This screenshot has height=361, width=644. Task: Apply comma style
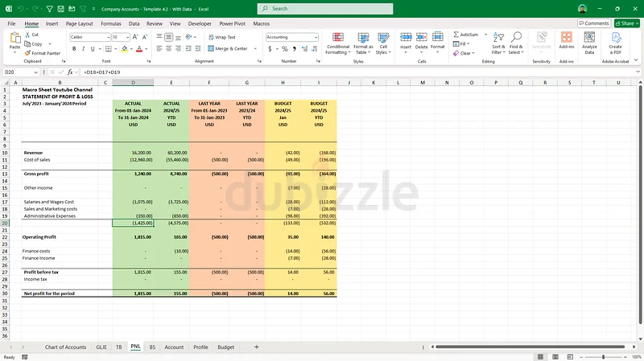[x=294, y=49]
